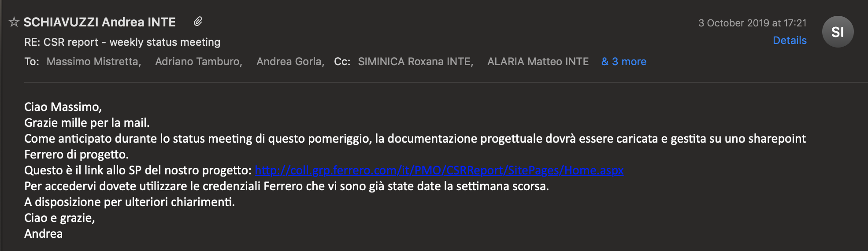Click sender name SCHIAVUZZI Andrea INTE
The image size is (868, 251).
pyautogui.click(x=100, y=22)
